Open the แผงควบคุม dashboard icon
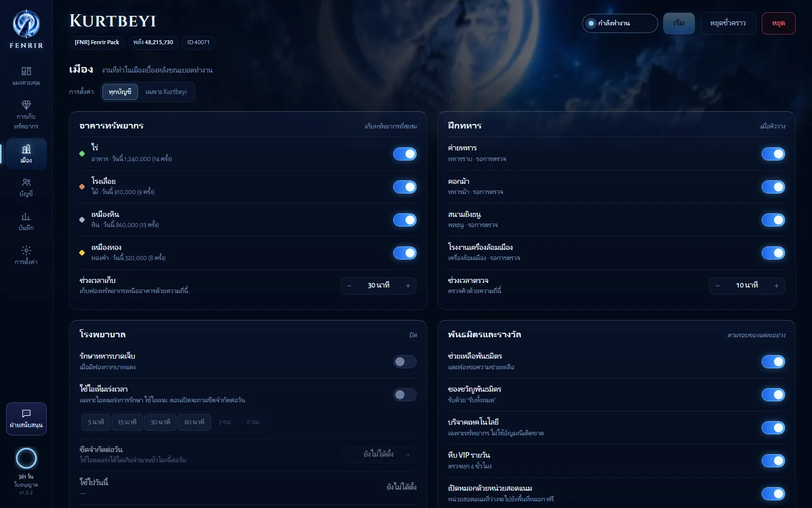Viewport: 812px width, 508px height. click(x=26, y=71)
